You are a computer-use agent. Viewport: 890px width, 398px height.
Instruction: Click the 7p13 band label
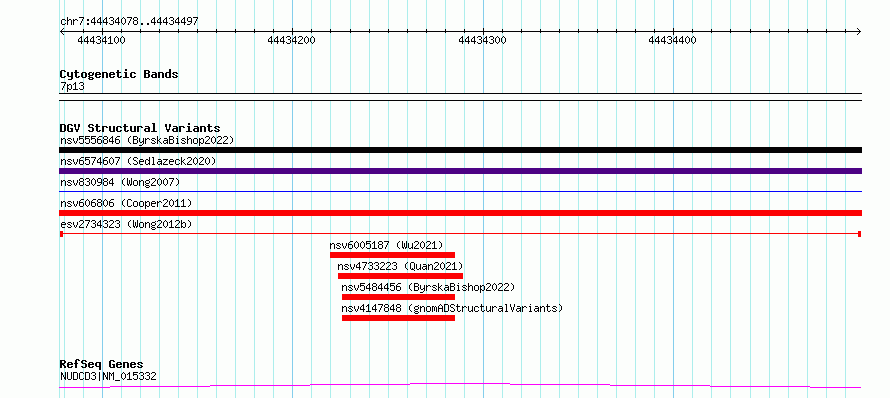[72, 87]
